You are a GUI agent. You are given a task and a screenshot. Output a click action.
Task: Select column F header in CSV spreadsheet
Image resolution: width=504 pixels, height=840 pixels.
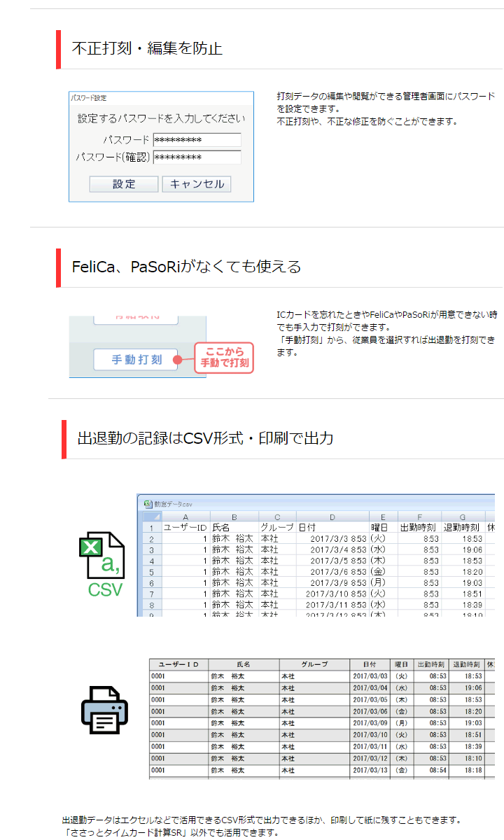419,517
